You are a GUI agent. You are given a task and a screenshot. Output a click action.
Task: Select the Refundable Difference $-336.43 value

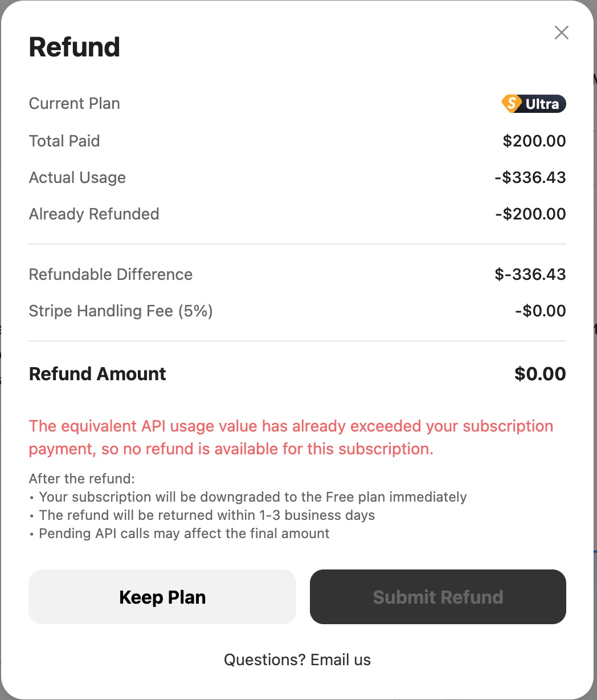[x=530, y=274]
